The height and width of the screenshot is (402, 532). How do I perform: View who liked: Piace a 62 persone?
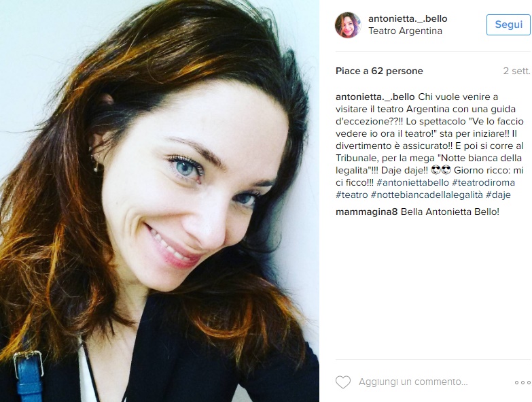(379, 71)
